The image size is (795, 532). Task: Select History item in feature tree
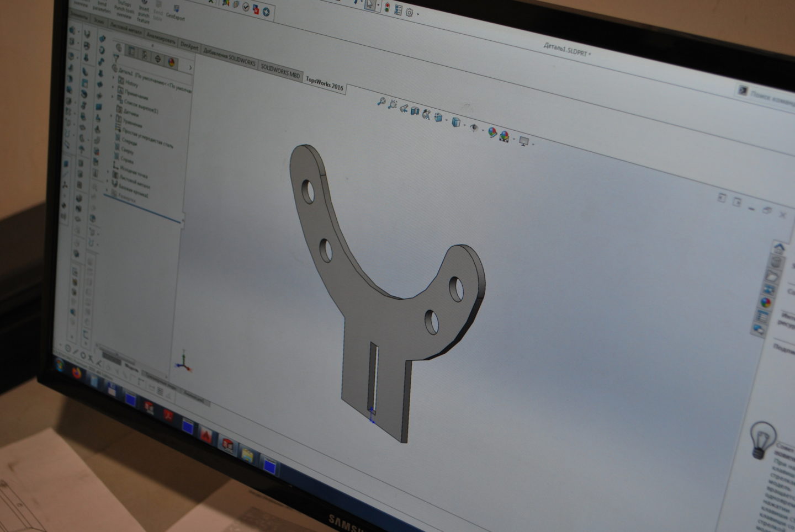coord(131,83)
